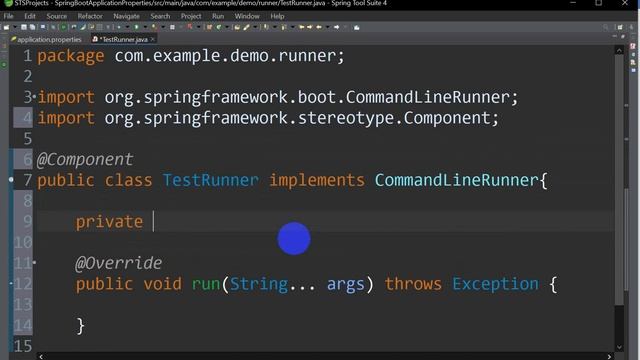Open the Run menu
The image size is (640, 360).
point(218,16)
